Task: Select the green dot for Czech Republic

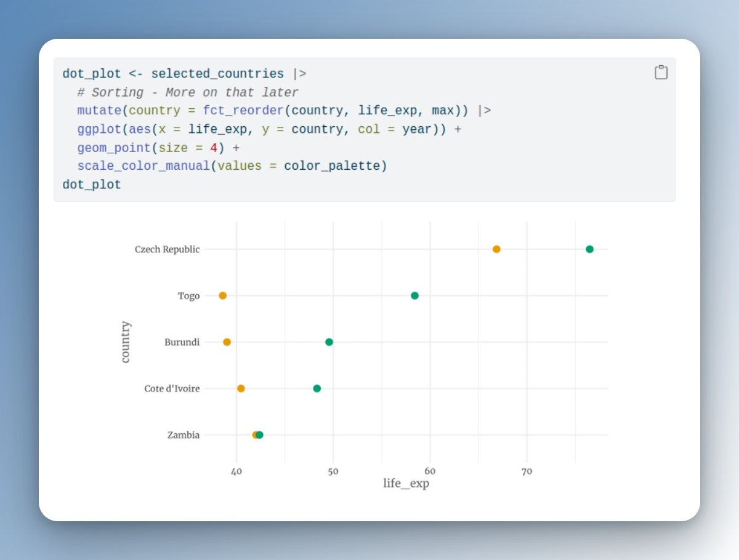Action: pyautogui.click(x=589, y=249)
